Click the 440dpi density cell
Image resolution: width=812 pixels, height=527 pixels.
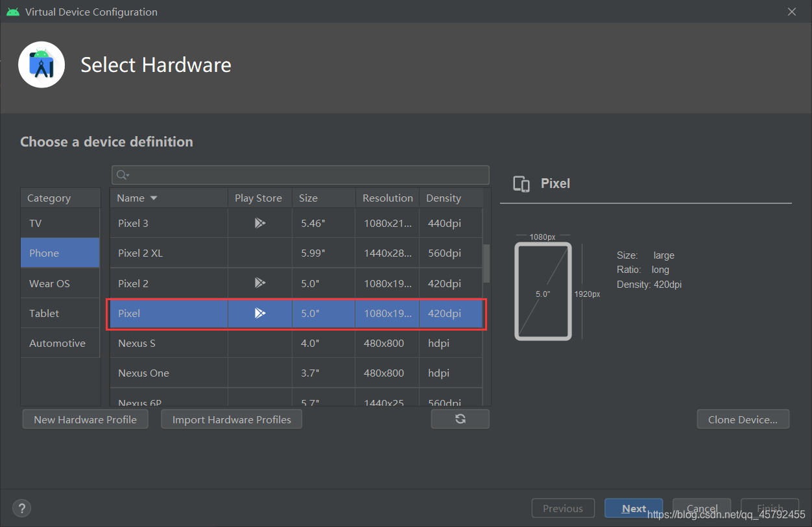point(451,223)
